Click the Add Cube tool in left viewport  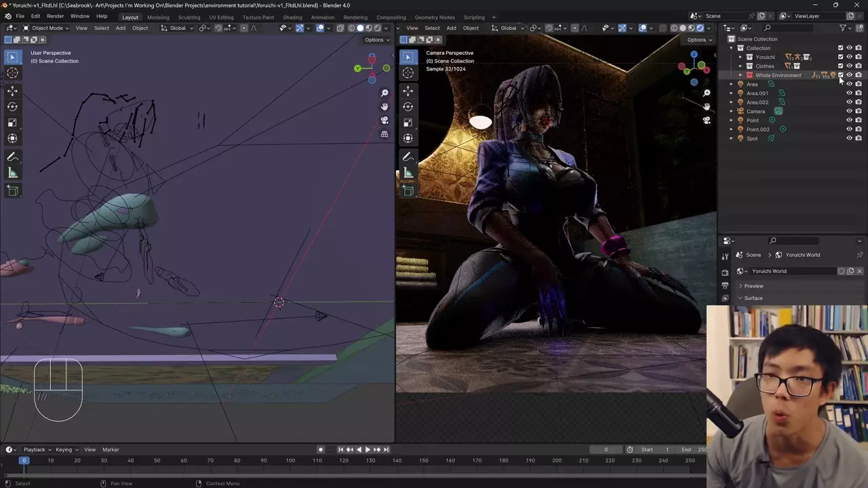click(x=12, y=191)
